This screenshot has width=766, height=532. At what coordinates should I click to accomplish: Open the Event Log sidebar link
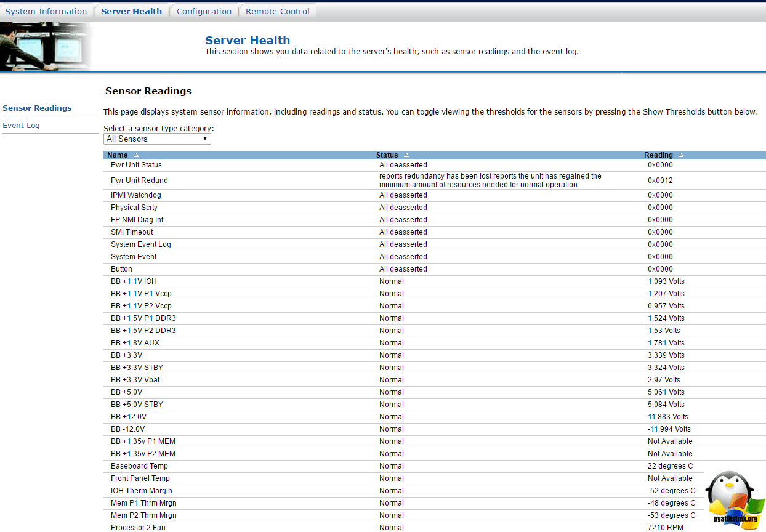pyautogui.click(x=21, y=126)
